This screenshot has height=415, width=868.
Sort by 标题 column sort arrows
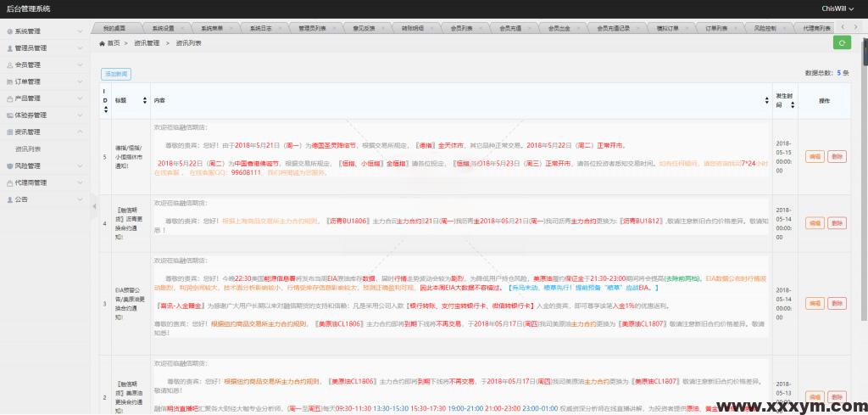[144, 100]
